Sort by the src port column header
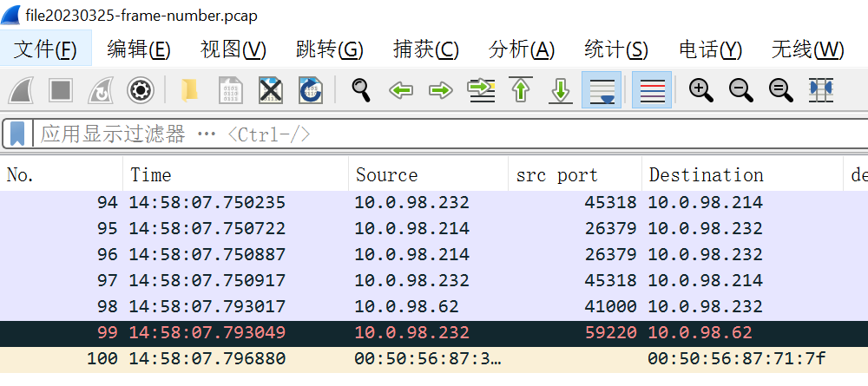 click(575, 175)
